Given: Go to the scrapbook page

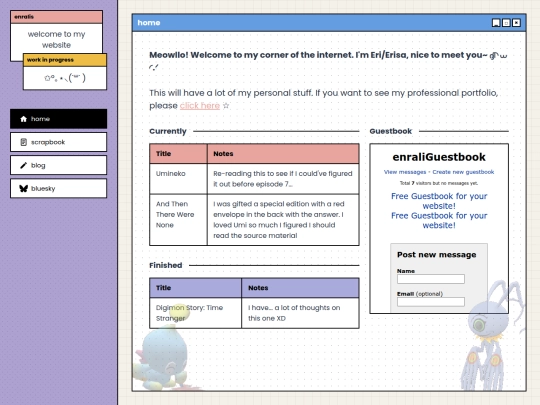Looking at the screenshot, I should click(x=59, y=142).
